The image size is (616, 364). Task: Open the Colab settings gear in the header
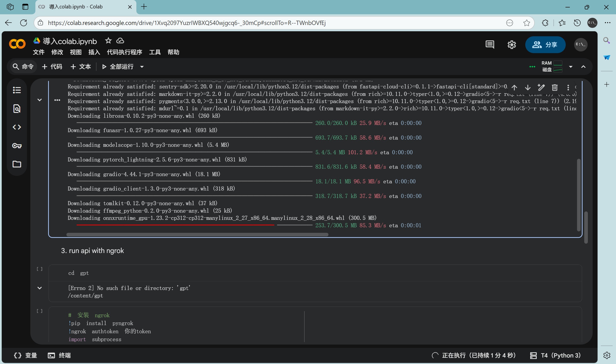click(511, 45)
